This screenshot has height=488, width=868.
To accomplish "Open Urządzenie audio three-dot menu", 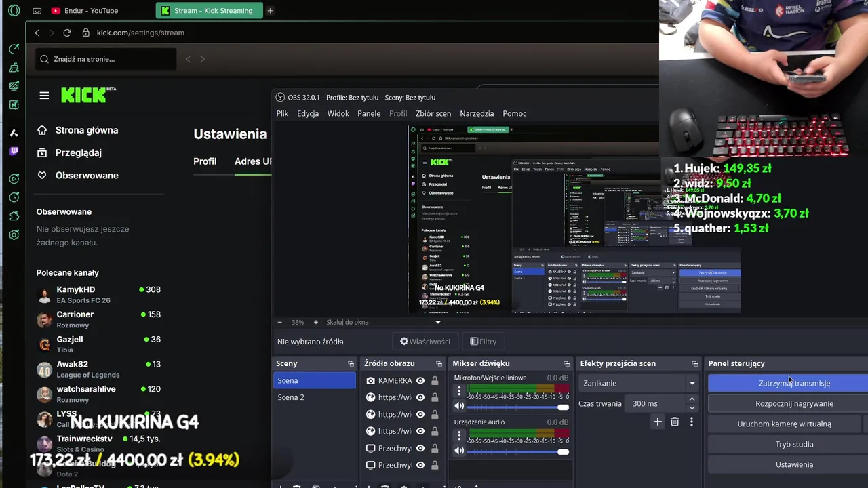I will [x=459, y=435].
